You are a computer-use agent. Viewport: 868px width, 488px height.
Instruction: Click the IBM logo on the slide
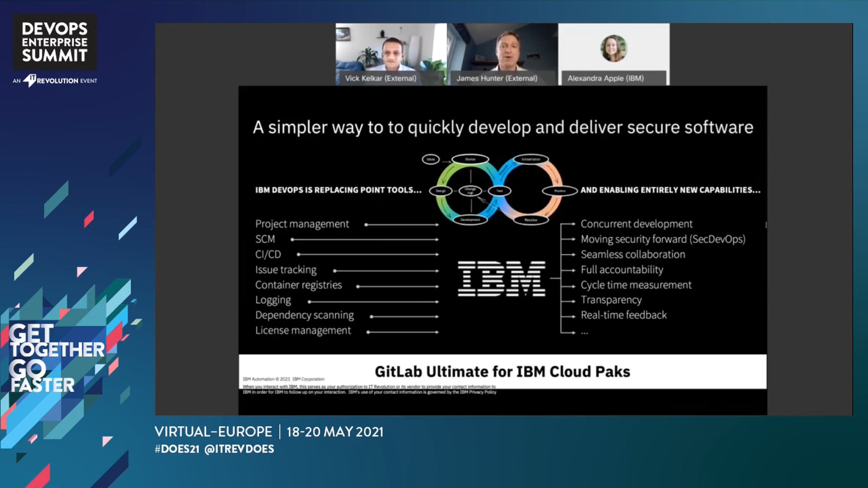[x=501, y=279]
